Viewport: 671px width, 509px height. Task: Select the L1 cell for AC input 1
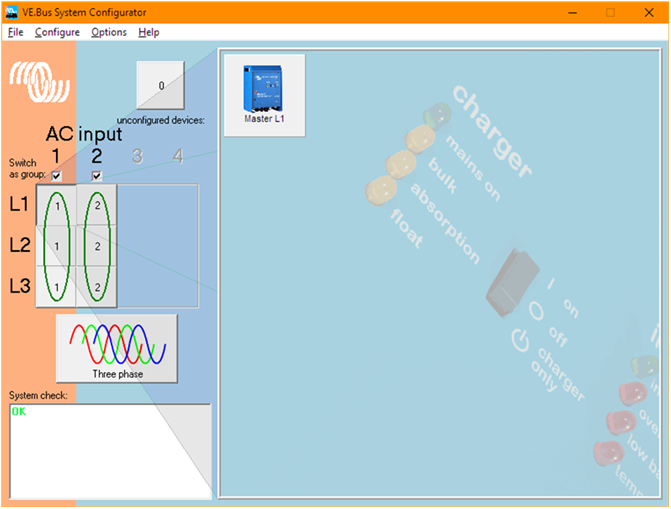point(57,205)
